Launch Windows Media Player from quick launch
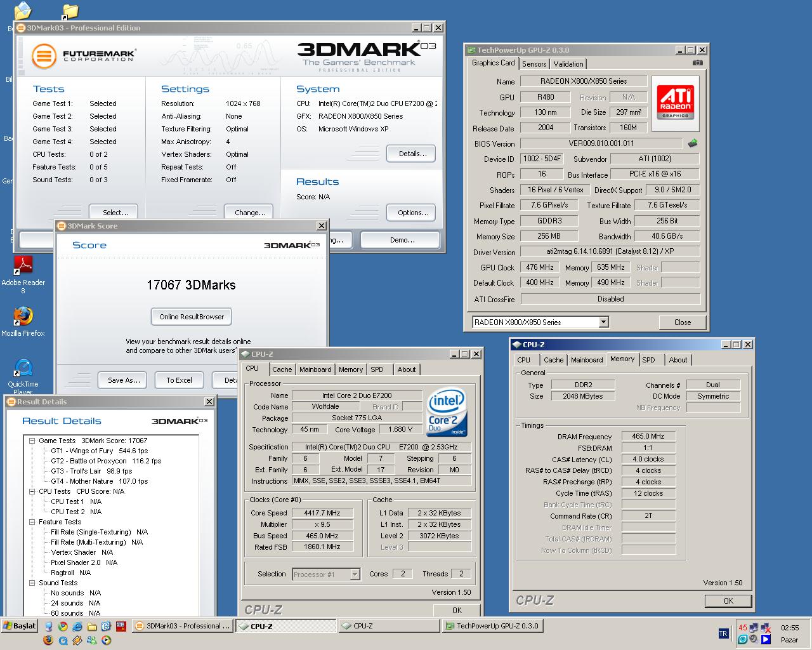The width and height of the screenshot is (812, 650). pyautogui.click(x=106, y=640)
